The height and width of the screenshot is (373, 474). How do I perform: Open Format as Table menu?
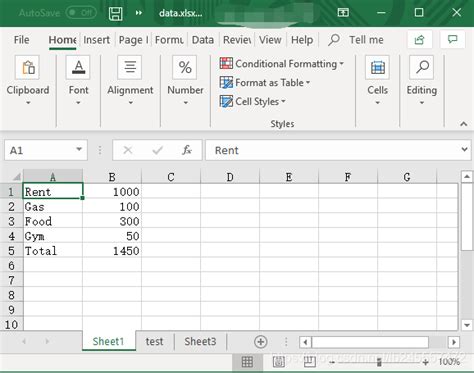pos(265,82)
